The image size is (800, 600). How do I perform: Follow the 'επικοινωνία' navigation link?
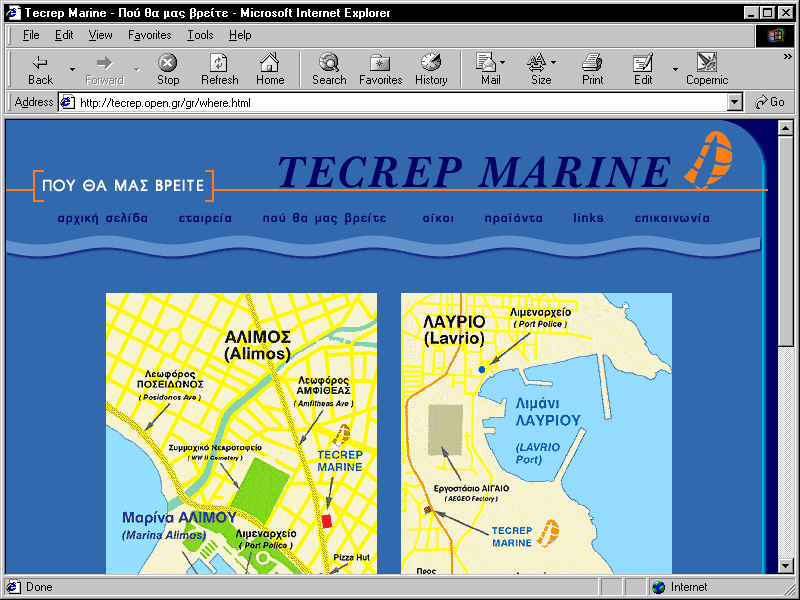pos(672,218)
